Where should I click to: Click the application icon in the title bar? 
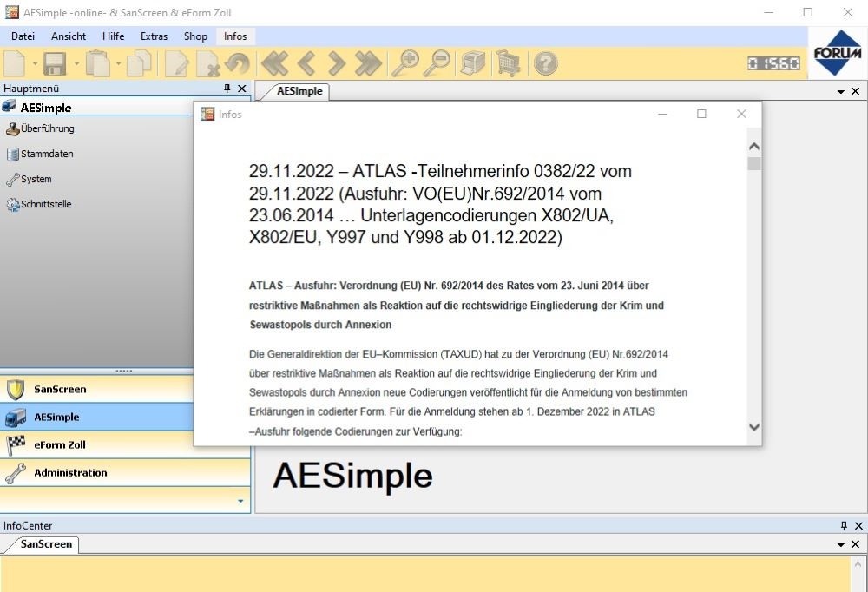[x=11, y=12]
